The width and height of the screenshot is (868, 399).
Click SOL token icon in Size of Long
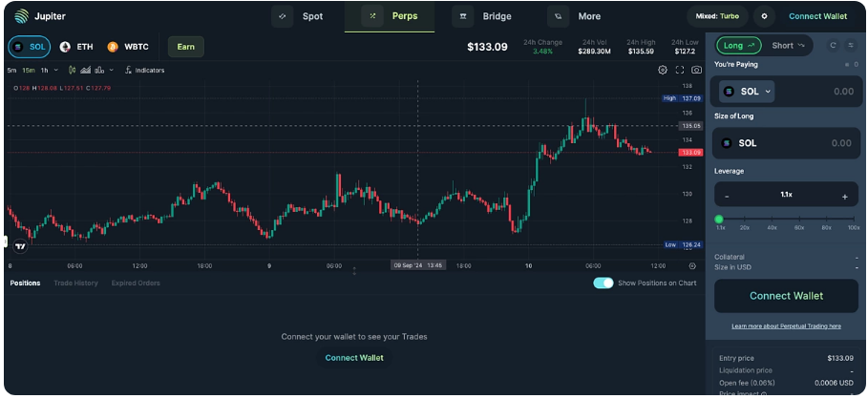727,143
